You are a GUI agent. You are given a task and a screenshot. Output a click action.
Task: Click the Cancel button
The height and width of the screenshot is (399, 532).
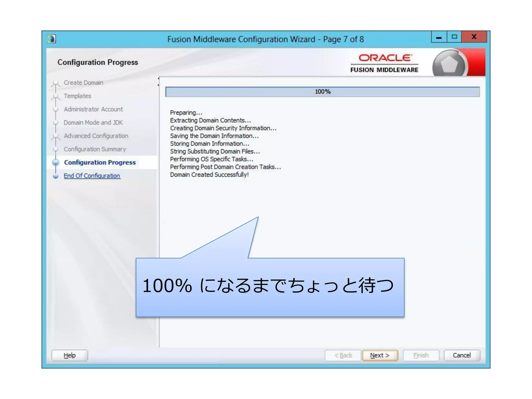pyautogui.click(x=462, y=355)
